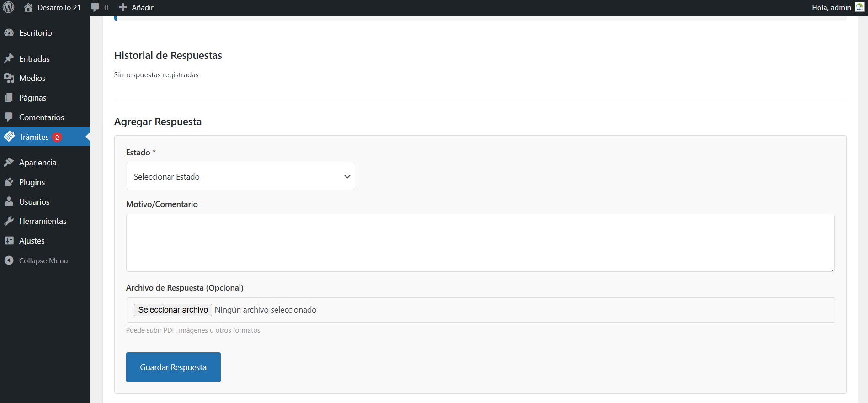Focus the Motivo/Comentario text area

pyautogui.click(x=480, y=243)
